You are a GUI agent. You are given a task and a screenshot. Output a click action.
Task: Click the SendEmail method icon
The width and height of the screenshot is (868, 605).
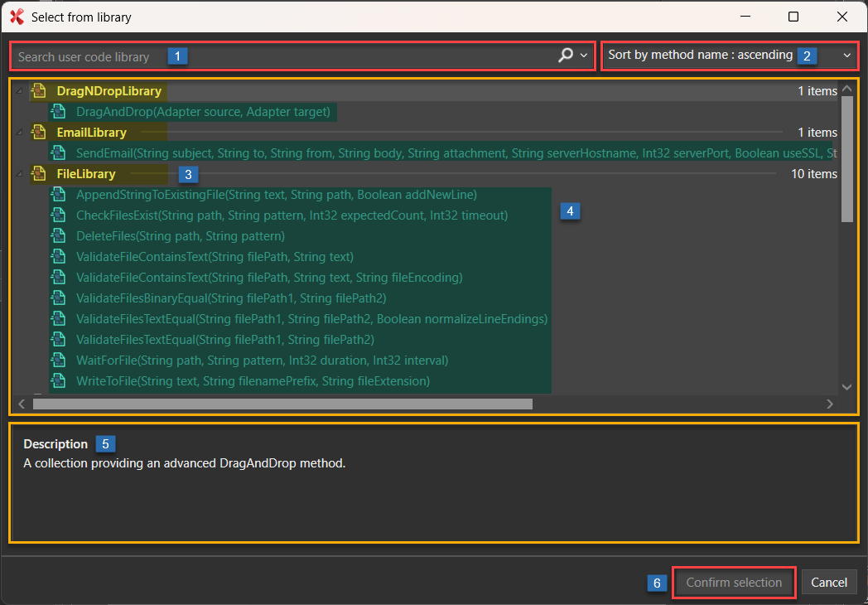coord(58,153)
